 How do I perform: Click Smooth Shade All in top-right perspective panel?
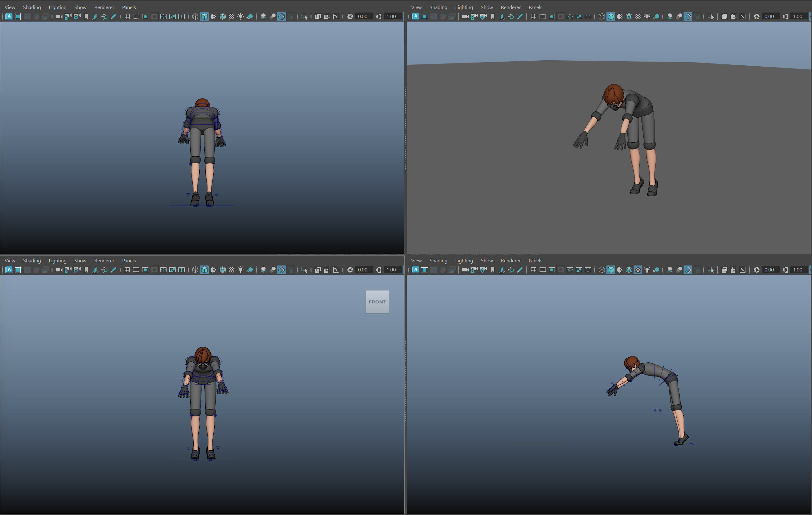click(611, 16)
